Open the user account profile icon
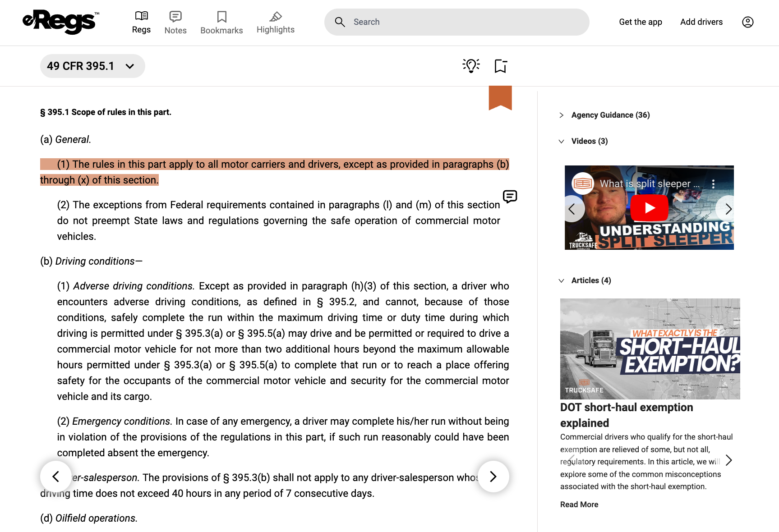This screenshot has width=779, height=532. click(748, 22)
